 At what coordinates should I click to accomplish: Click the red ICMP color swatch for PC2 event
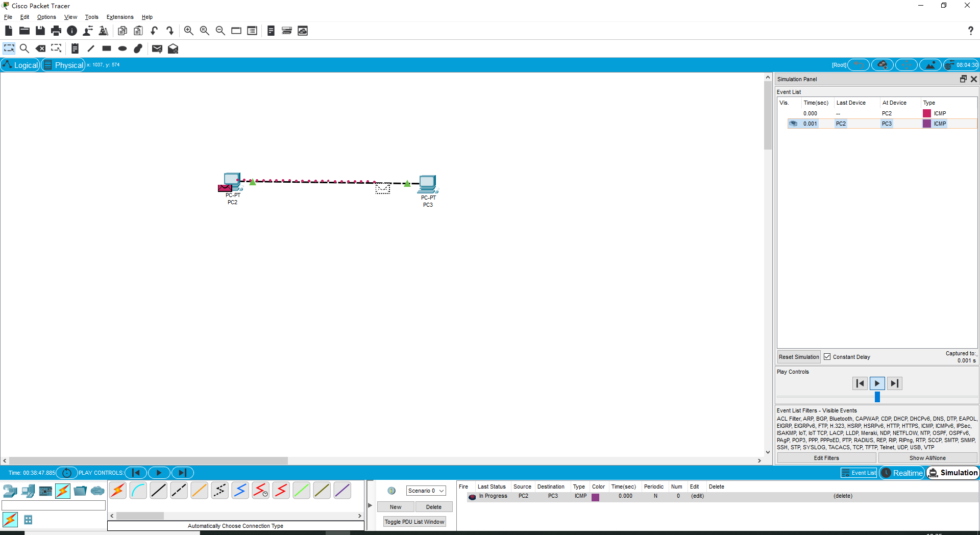tap(927, 113)
